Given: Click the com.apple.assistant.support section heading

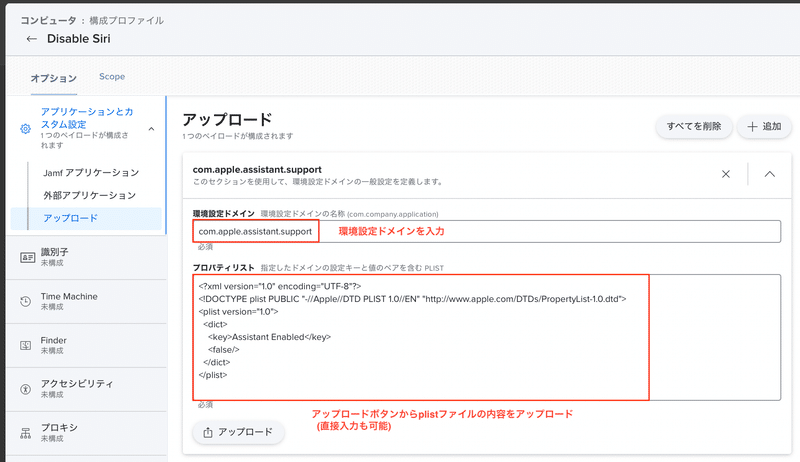Looking at the screenshot, I should coord(257,169).
